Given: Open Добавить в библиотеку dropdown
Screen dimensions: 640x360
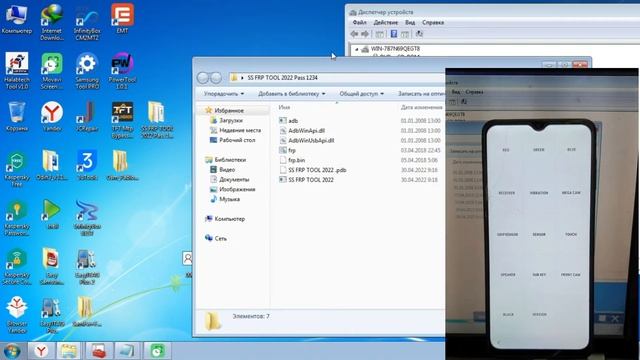Looking at the screenshot, I should tap(291, 94).
